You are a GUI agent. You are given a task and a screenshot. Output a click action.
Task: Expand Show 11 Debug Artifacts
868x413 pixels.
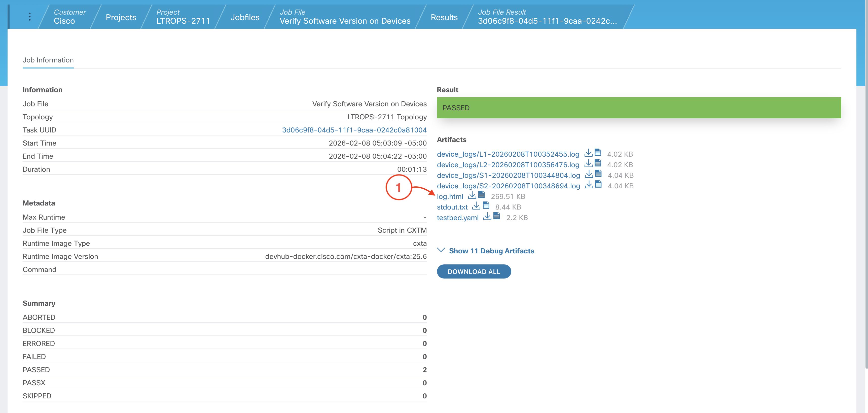pyautogui.click(x=491, y=251)
